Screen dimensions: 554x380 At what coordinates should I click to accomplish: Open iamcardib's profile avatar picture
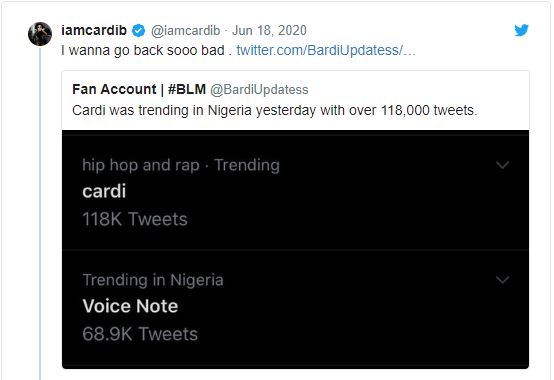(x=40, y=34)
